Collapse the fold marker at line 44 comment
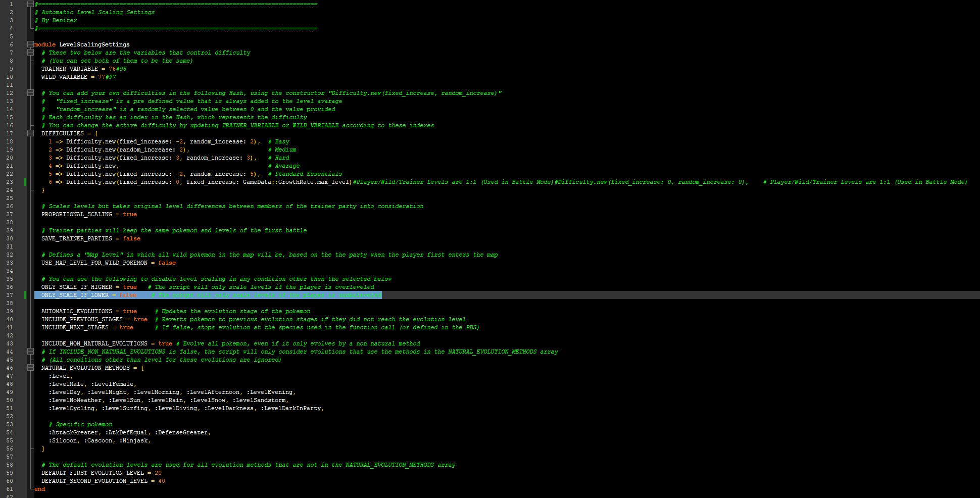Screen dimensions: 980x498 click(30, 352)
